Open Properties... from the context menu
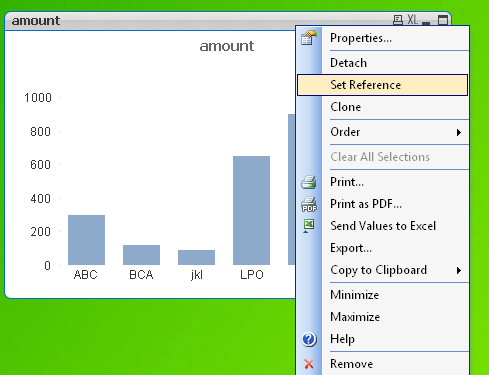Viewport: 489px width, 375px height. pyautogui.click(x=382, y=38)
